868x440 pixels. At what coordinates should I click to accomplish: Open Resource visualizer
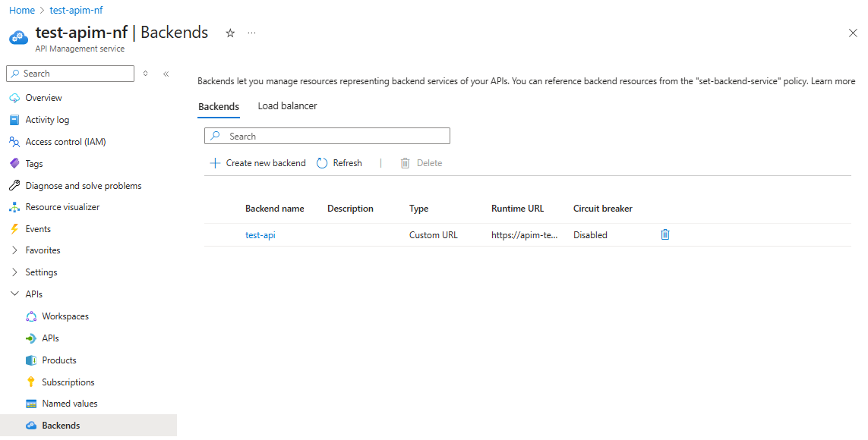point(62,207)
